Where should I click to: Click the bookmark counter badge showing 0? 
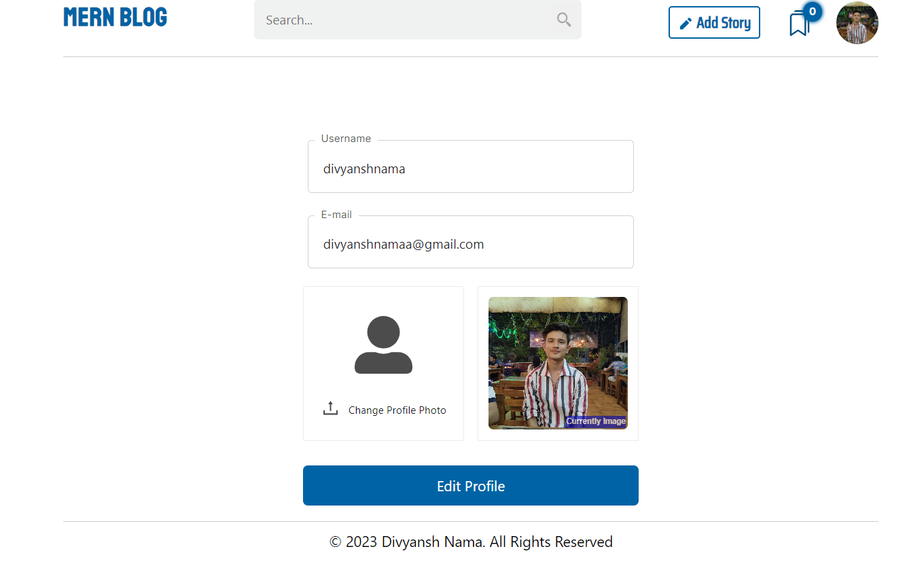click(x=811, y=11)
